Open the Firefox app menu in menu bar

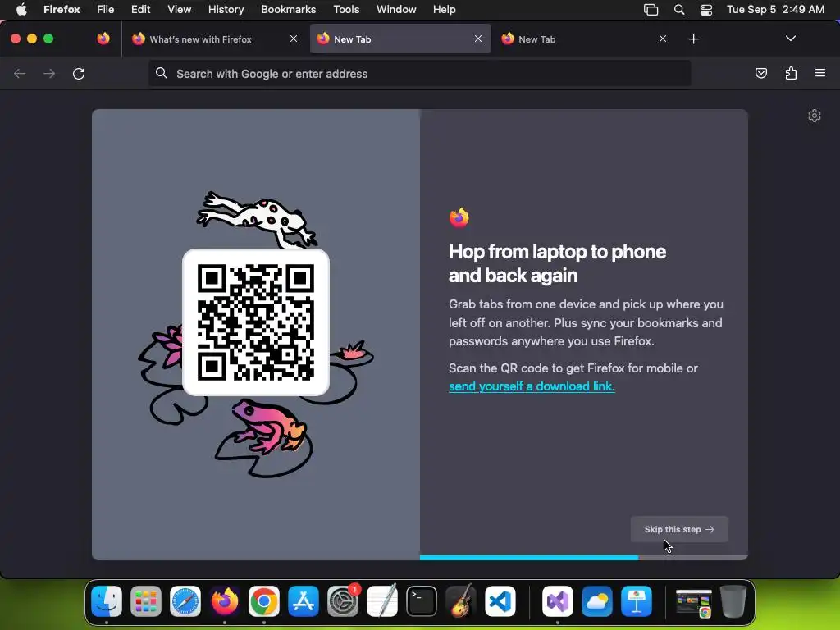62,9
